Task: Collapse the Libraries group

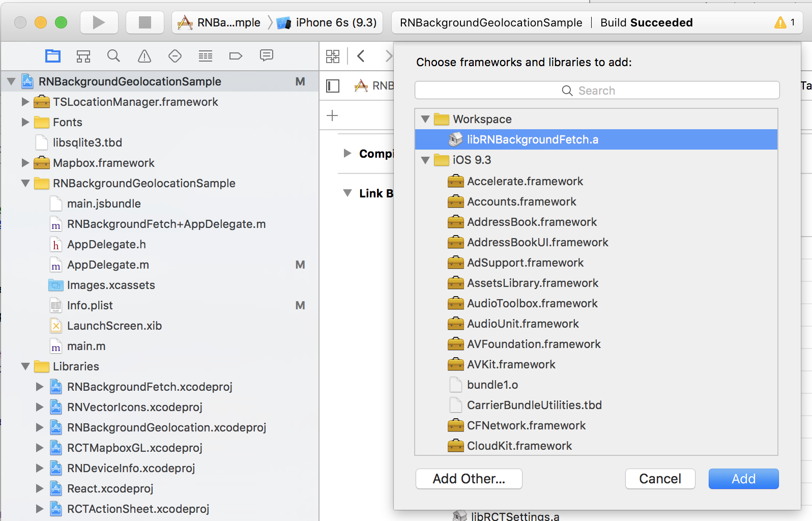Action: 25,366
